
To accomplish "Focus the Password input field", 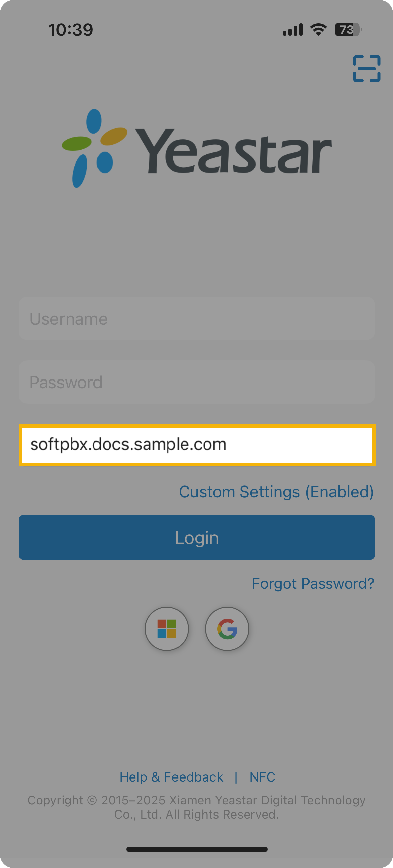I will [x=197, y=382].
